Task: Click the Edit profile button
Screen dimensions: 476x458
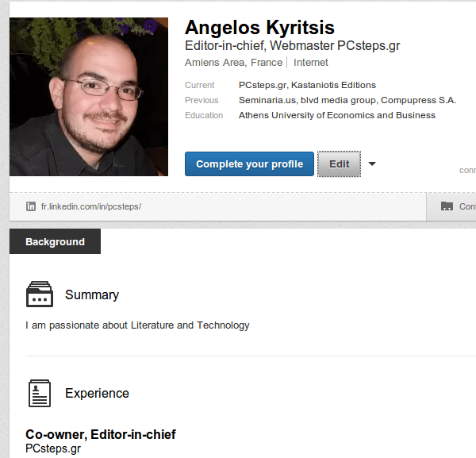Action: (x=339, y=164)
